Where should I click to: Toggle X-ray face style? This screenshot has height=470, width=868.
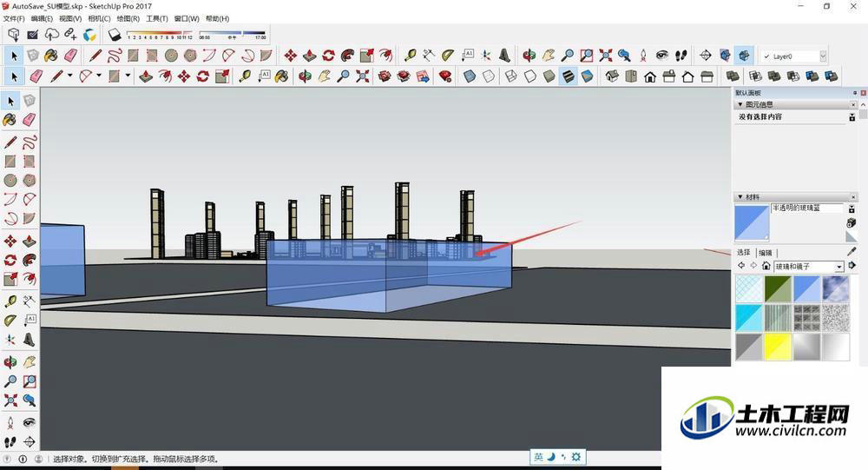(x=470, y=76)
